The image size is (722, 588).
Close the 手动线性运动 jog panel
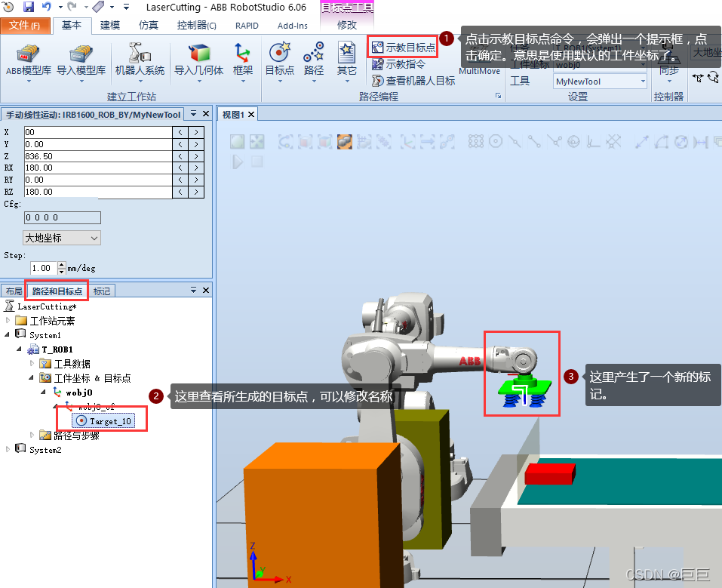(x=206, y=114)
